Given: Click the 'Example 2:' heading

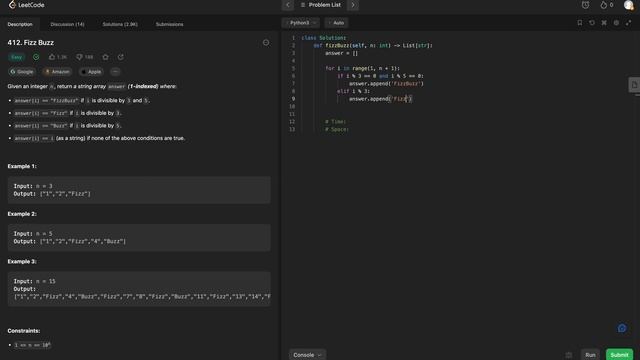Looking at the screenshot, I should point(22,214).
